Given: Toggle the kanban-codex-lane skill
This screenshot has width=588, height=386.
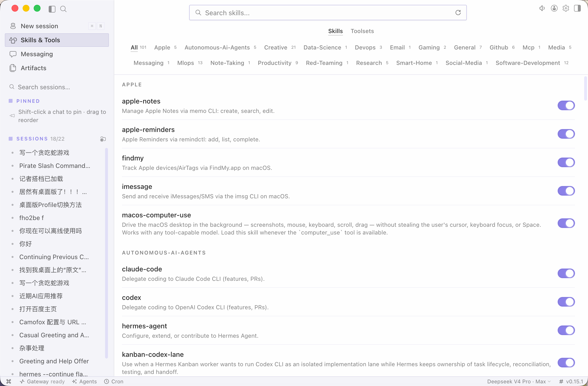Looking at the screenshot, I should pyautogui.click(x=566, y=363).
